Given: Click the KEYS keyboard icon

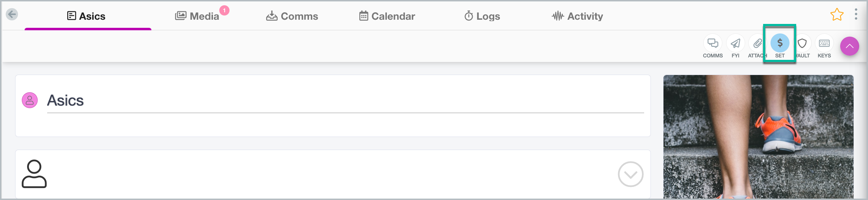Looking at the screenshot, I should 824,43.
